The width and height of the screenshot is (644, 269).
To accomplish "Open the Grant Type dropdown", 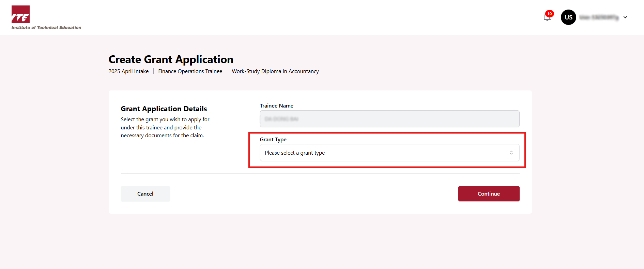I will (x=389, y=153).
